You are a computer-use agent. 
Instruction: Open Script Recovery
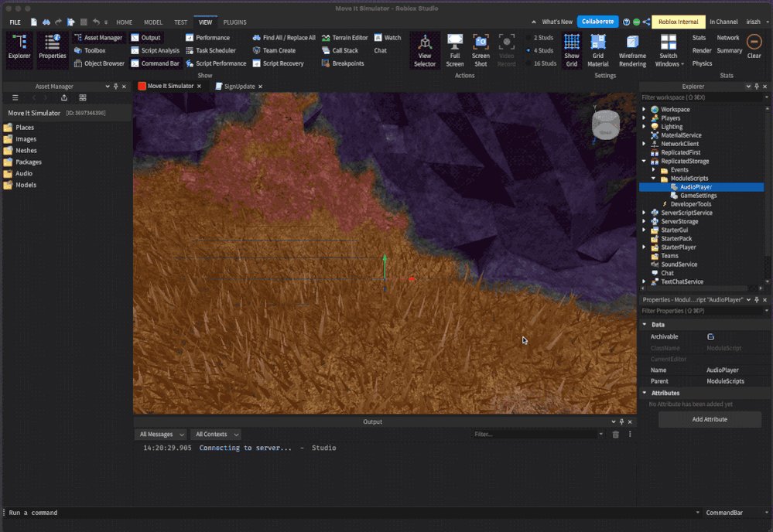(278, 63)
